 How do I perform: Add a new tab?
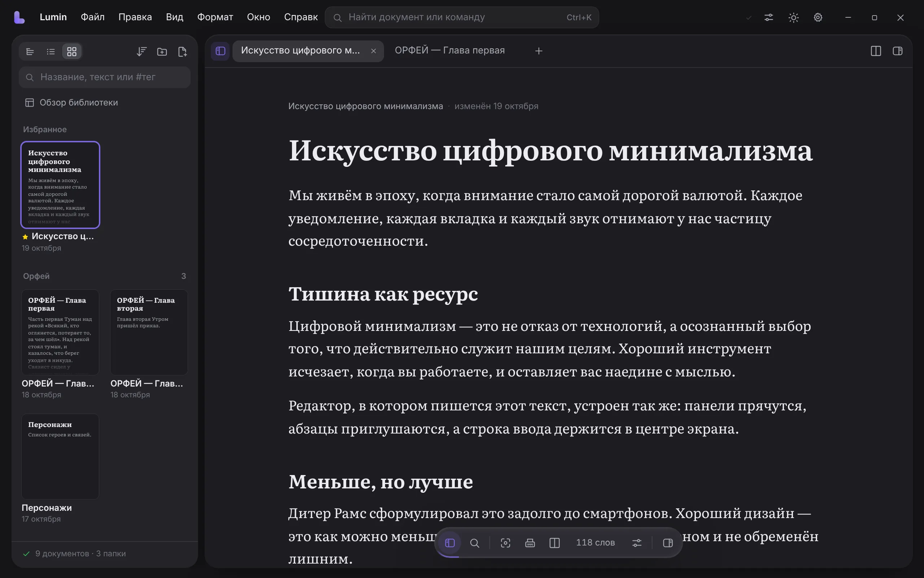point(539,51)
